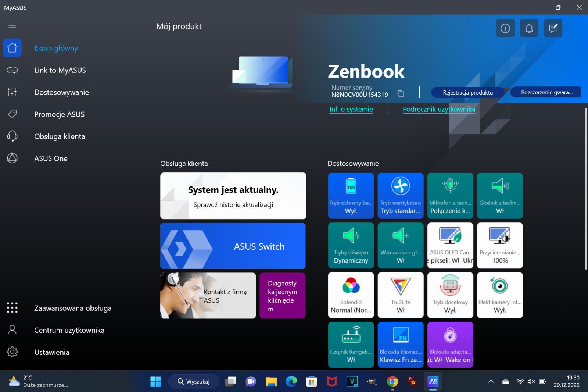Screen dimensions: 588x392
Task: Click the Rozszerzenie gwarancji button
Action: pos(546,92)
